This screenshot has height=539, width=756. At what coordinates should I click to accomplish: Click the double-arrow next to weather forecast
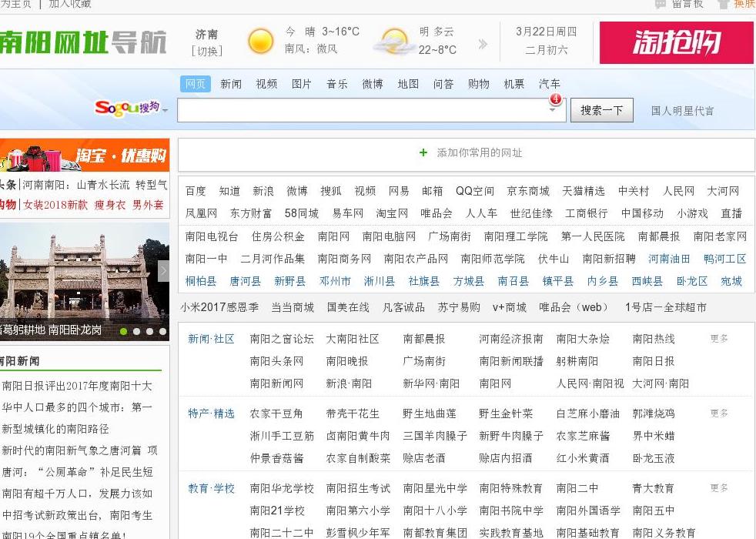(483, 45)
